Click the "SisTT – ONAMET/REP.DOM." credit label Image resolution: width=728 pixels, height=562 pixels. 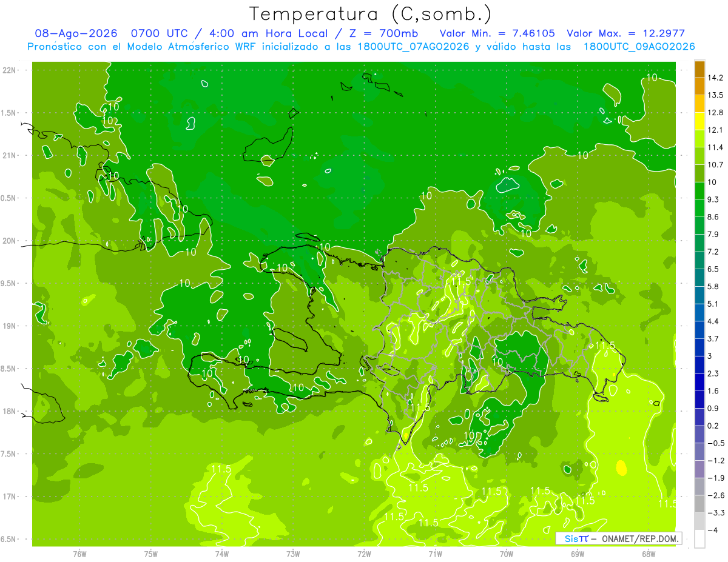(x=618, y=538)
